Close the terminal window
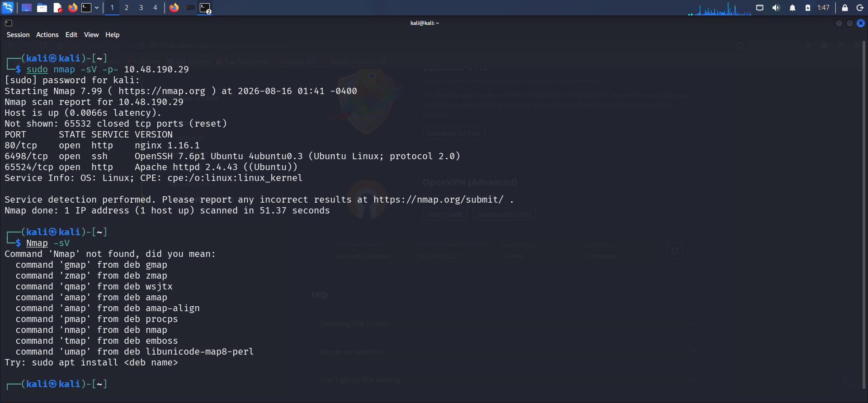 [861, 23]
